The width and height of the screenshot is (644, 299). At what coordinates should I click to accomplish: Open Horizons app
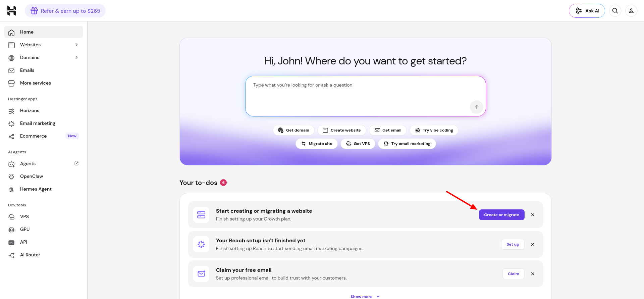tap(44, 110)
